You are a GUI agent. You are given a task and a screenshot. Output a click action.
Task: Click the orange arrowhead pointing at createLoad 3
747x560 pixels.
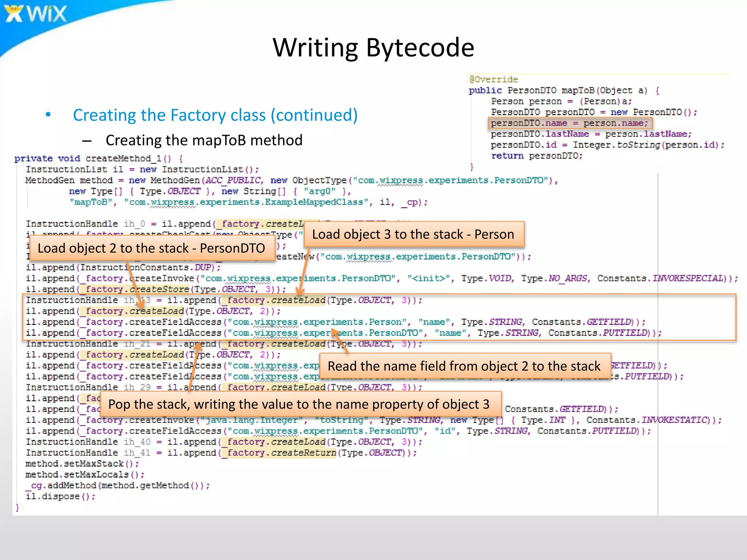300,292
